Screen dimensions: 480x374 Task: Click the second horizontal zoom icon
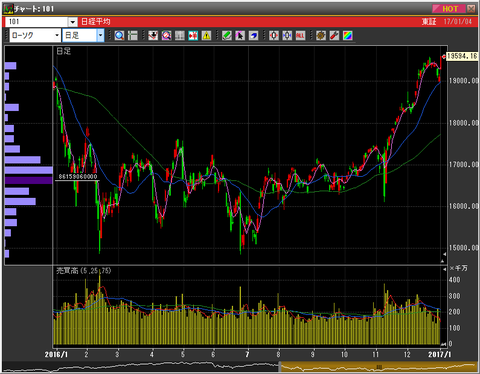[x=287, y=35]
